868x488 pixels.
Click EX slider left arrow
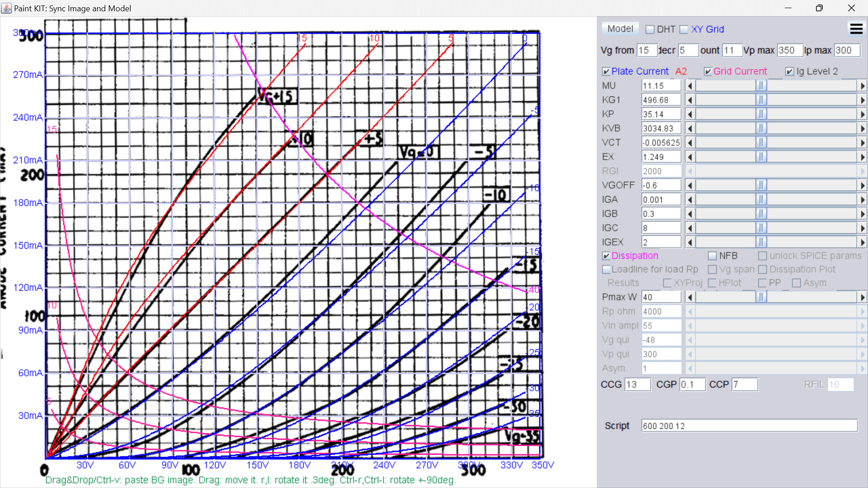click(690, 157)
